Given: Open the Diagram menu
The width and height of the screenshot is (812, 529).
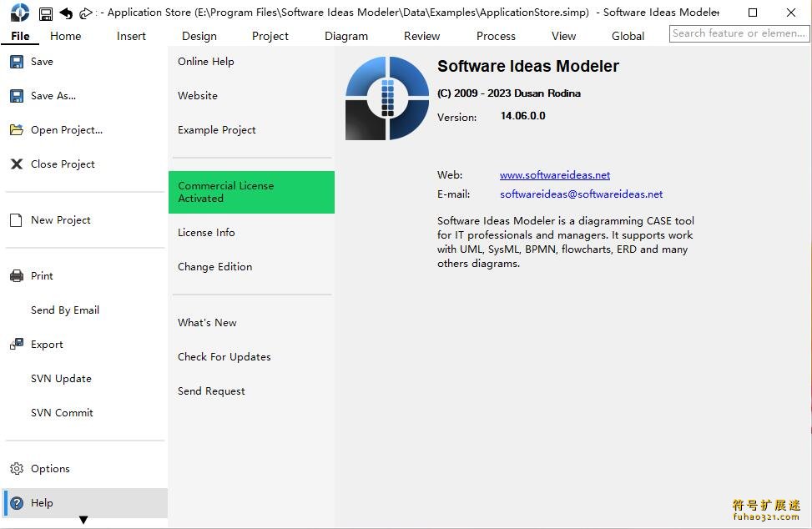Looking at the screenshot, I should pos(345,36).
